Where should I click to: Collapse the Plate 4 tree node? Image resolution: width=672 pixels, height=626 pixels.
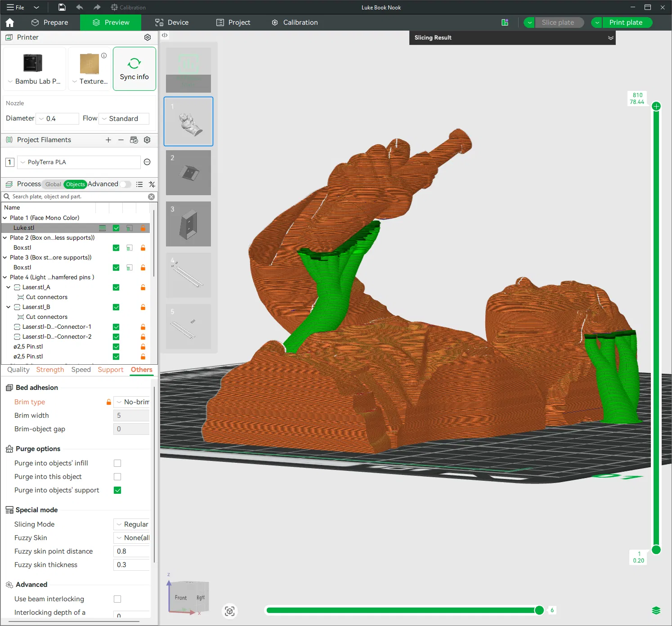tap(5, 277)
